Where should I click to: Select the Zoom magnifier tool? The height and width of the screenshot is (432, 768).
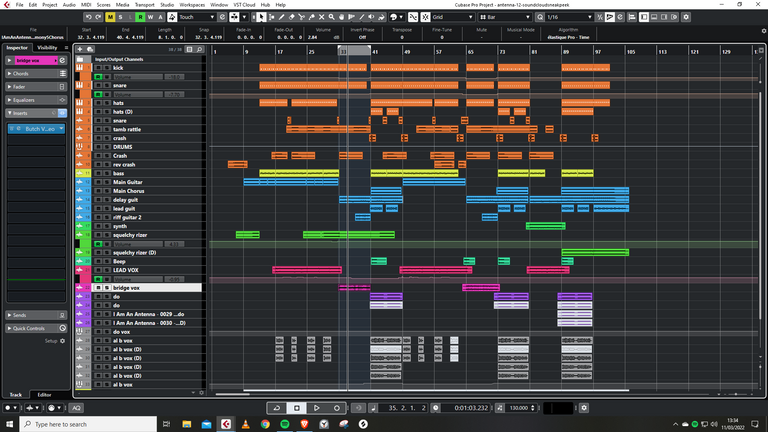(332, 17)
